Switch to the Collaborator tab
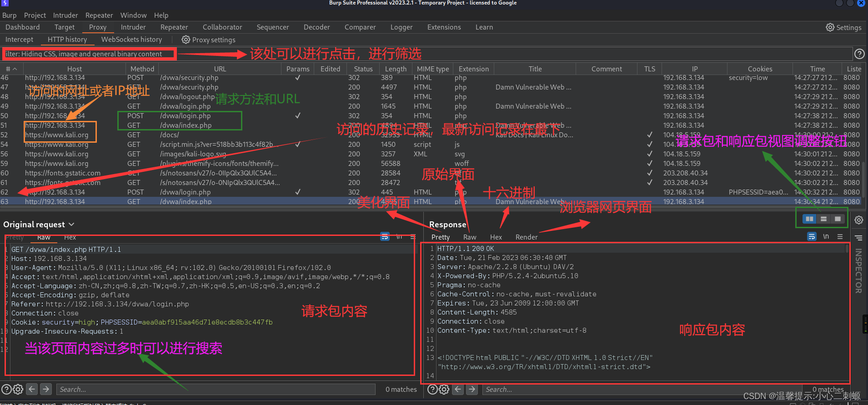 point(222,27)
